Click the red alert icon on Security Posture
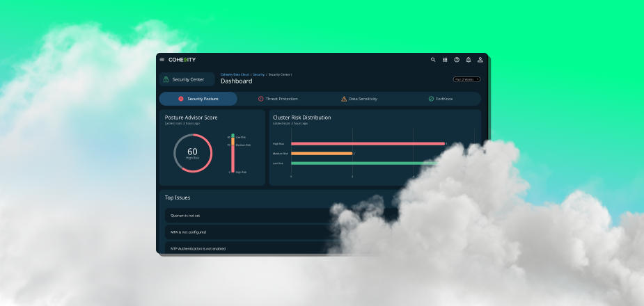Image resolution: width=644 pixels, height=306 pixels. [181, 99]
